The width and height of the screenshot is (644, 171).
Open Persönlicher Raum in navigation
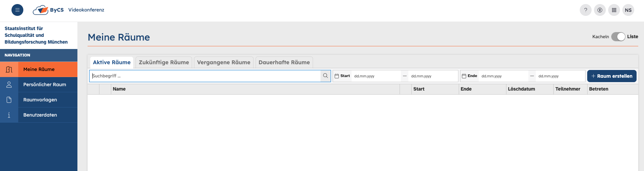tap(45, 84)
